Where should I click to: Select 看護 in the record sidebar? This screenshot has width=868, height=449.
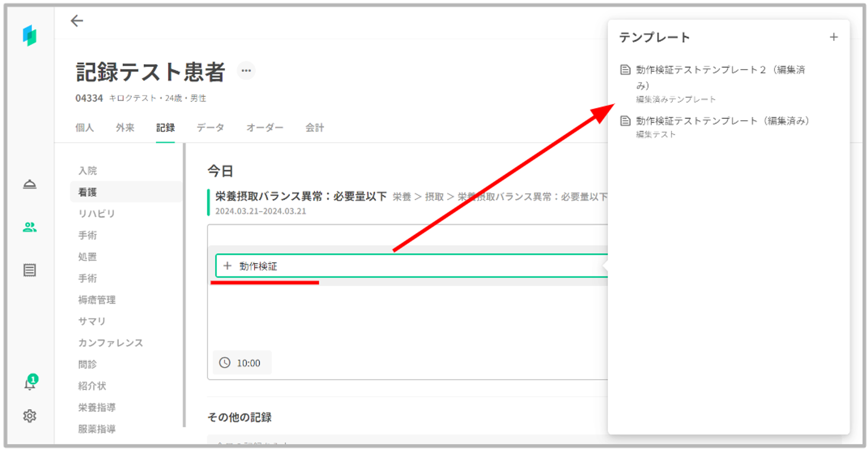tap(126, 192)
